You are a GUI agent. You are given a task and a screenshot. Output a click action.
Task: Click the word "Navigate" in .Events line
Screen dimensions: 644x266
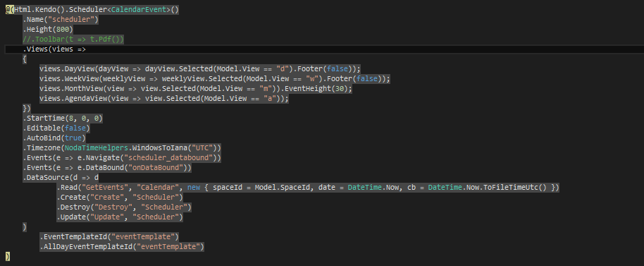point(103,157)
